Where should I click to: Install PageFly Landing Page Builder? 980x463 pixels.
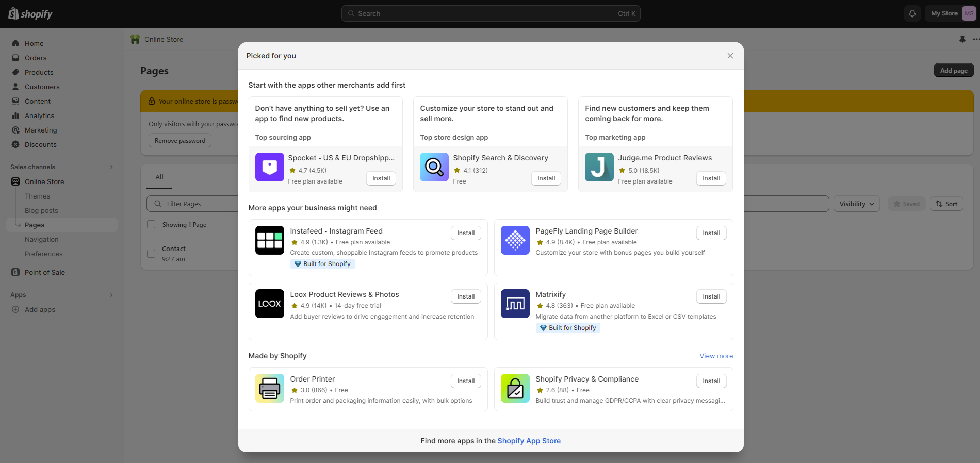(x=711, y=233)
